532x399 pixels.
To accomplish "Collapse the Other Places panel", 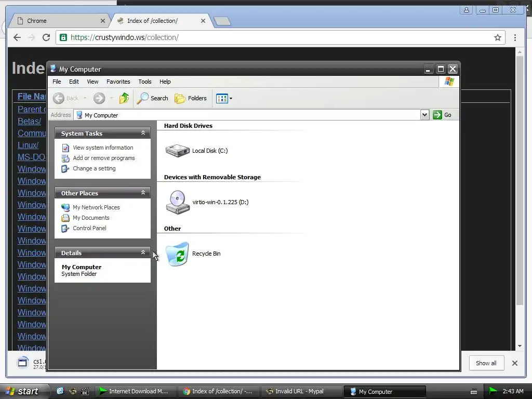I will click(x=143, y=193).
